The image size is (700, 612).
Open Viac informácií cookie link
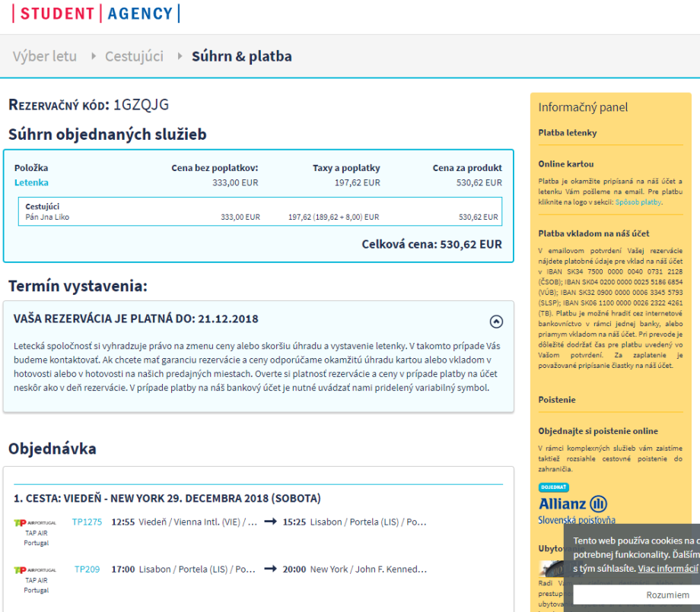667,568
